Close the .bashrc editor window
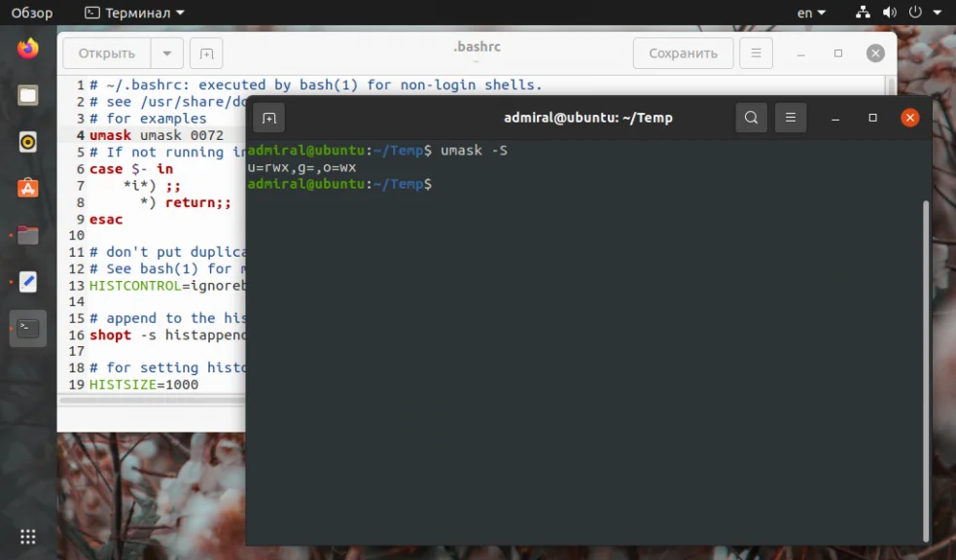The height and width of the screenshot is (560, 956). pos(875,53)
